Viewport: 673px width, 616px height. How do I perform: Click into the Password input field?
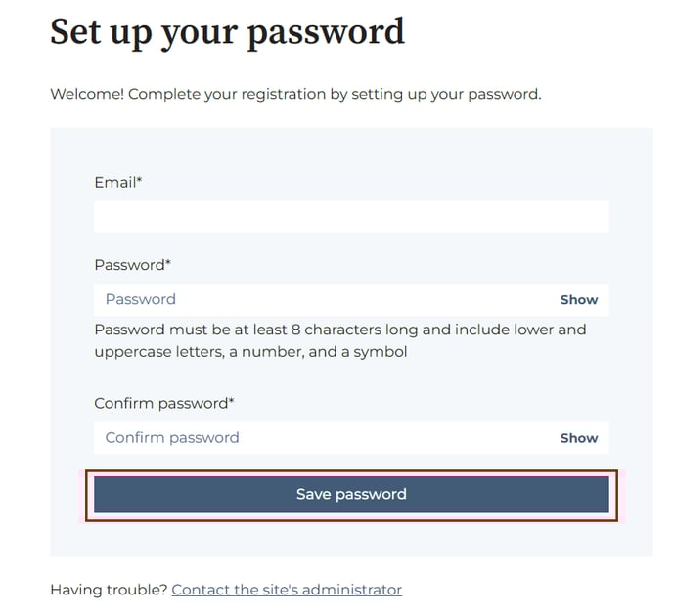(326, 299)
